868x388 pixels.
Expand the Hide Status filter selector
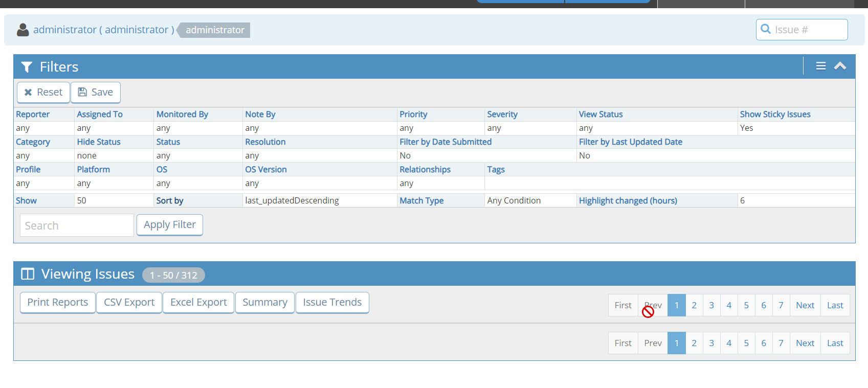tap(99, 142)
